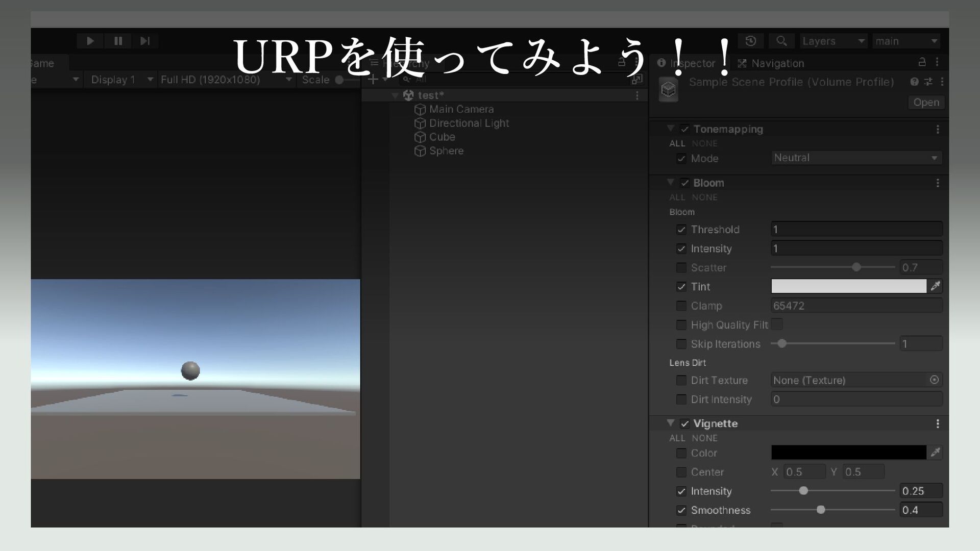
Task: Adjust the Vignette Intensity slider
Action: (x=833, y=491)
